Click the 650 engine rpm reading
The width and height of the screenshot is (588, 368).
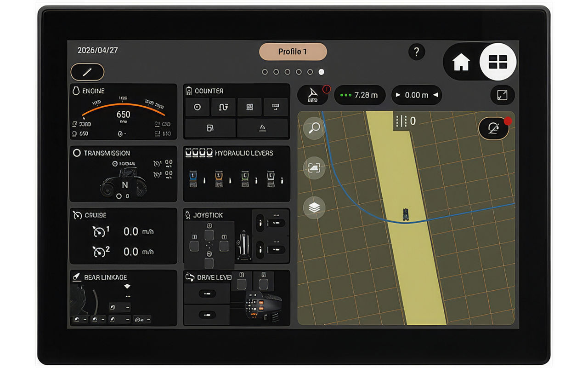point(123,114)
